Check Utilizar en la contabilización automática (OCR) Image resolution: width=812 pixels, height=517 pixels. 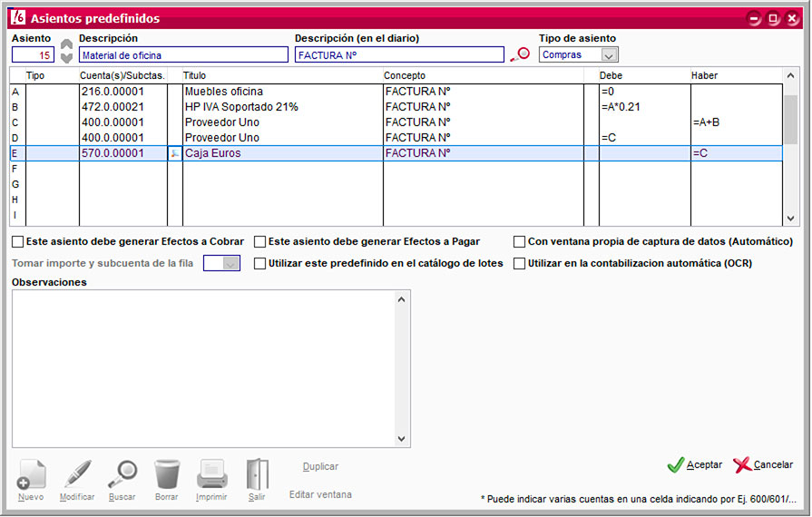click(x=520, y=263)
